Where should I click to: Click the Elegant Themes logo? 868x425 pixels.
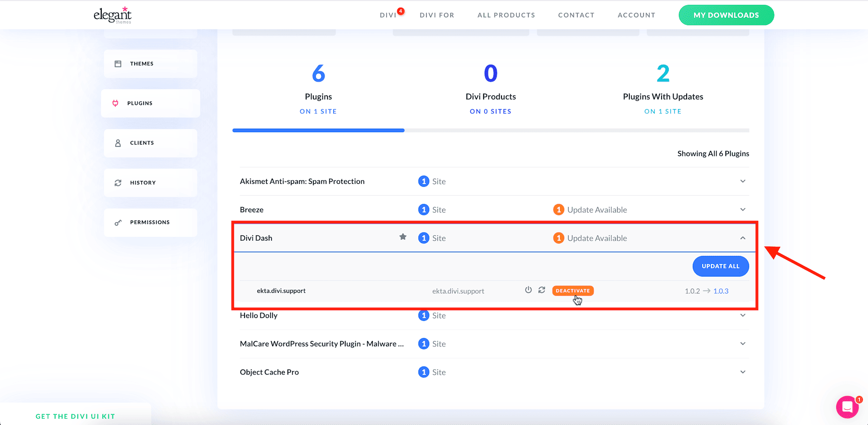[112, 15]
